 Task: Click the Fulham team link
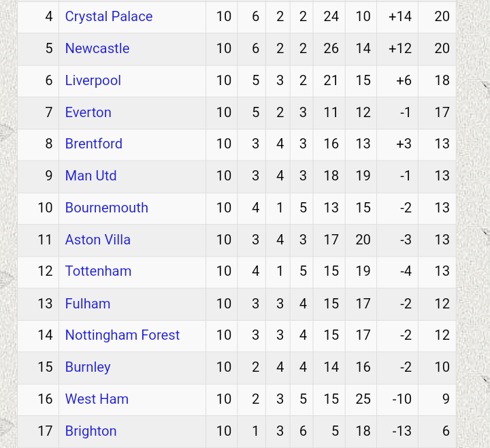(88, 304)
